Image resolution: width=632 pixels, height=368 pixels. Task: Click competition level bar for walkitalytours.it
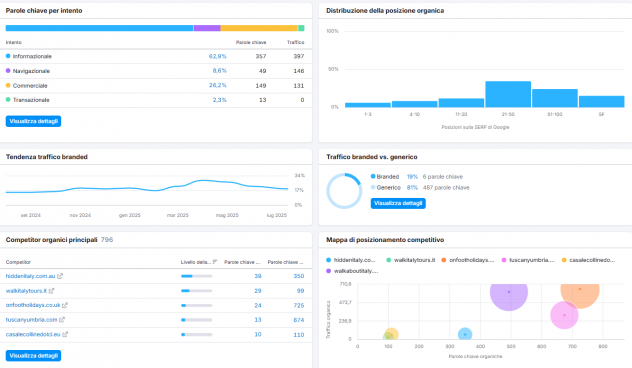pos(197,291)
